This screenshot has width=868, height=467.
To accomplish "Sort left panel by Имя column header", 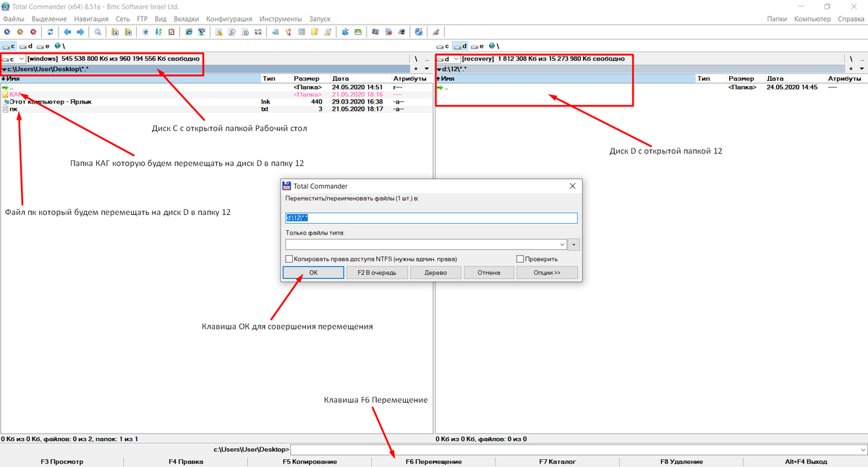I will pyautogui.click(x=130, y=77).
